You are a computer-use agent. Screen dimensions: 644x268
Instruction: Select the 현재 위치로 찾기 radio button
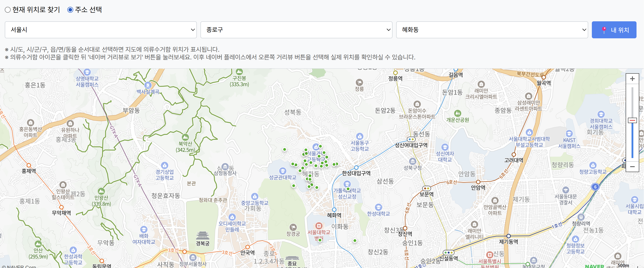tap(8, 10)
